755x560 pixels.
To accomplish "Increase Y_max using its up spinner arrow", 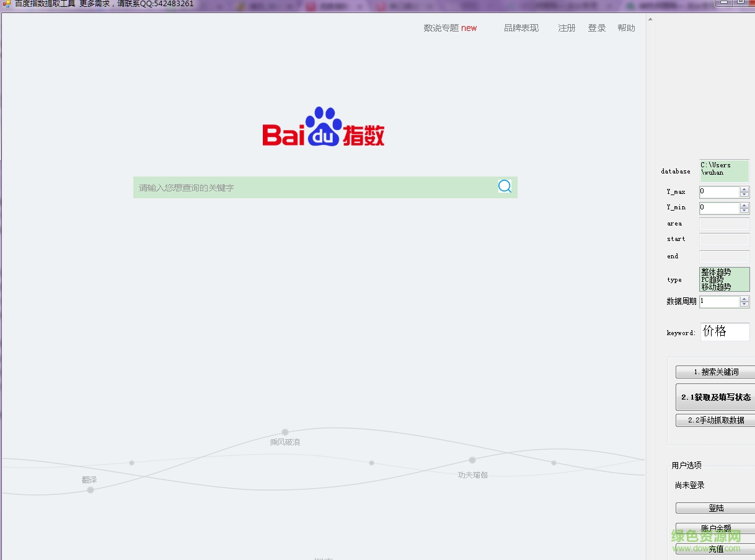I will pyautogui.click(x=744, y=189).
